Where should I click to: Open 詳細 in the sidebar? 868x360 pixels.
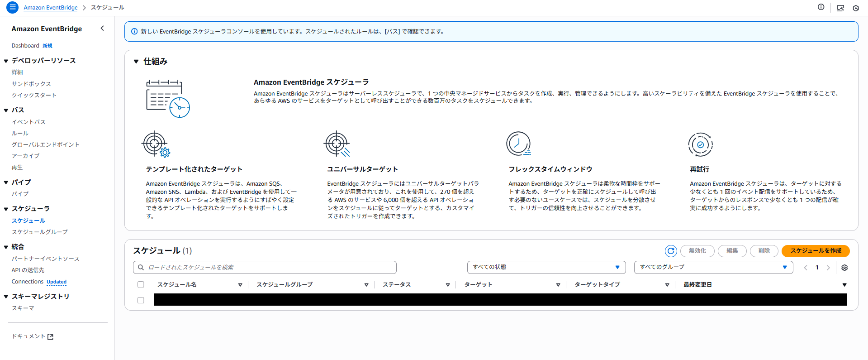(17, 72)
